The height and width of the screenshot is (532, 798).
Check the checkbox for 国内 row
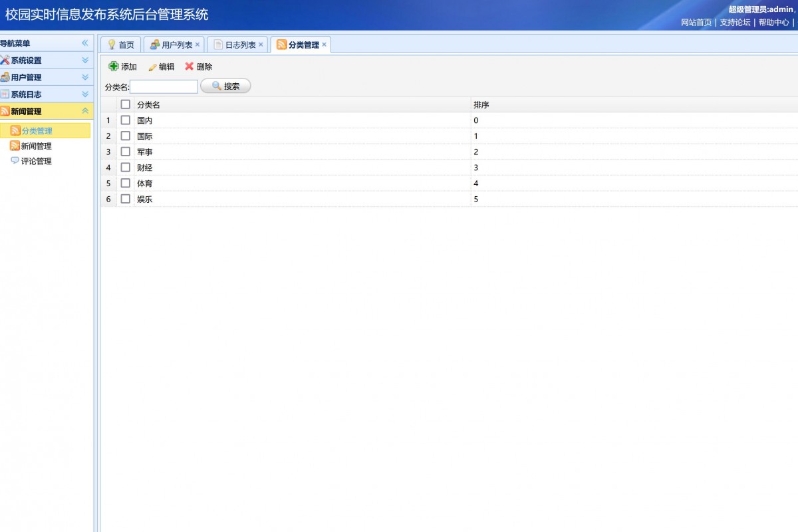coord(125,120)
